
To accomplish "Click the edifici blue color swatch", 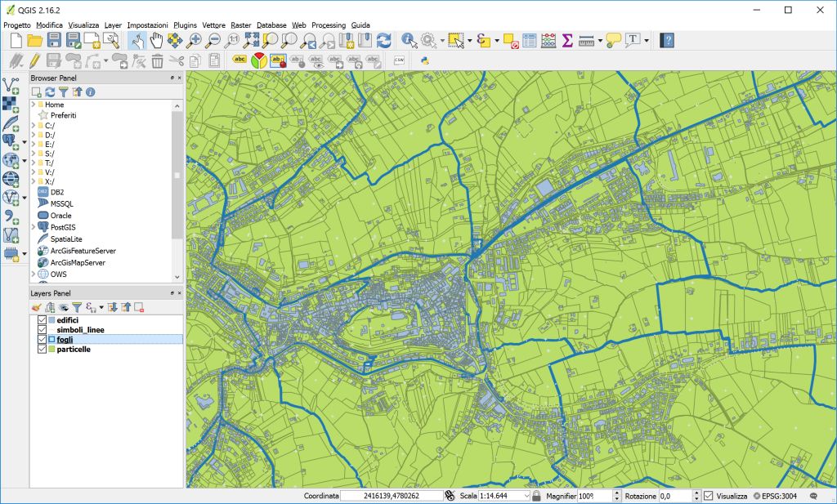I will tap(51, 320).
